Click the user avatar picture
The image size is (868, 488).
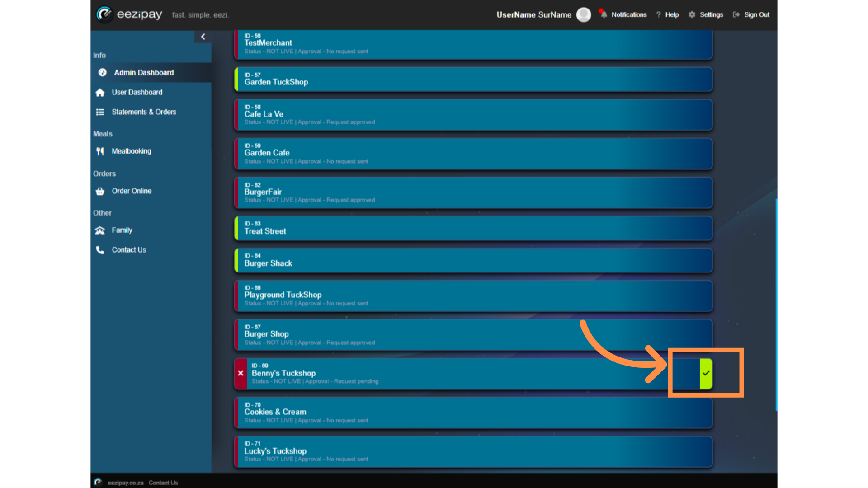coord(584,14)
